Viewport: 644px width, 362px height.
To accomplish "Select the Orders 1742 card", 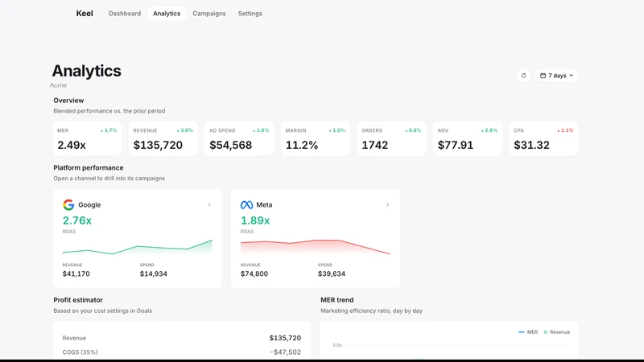I will pos(391,138).
